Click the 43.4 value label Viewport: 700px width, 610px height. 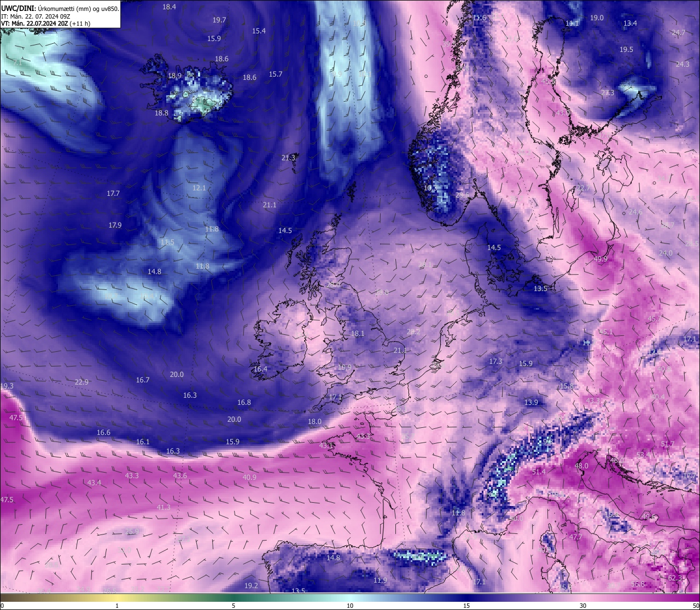pos(94,483)
